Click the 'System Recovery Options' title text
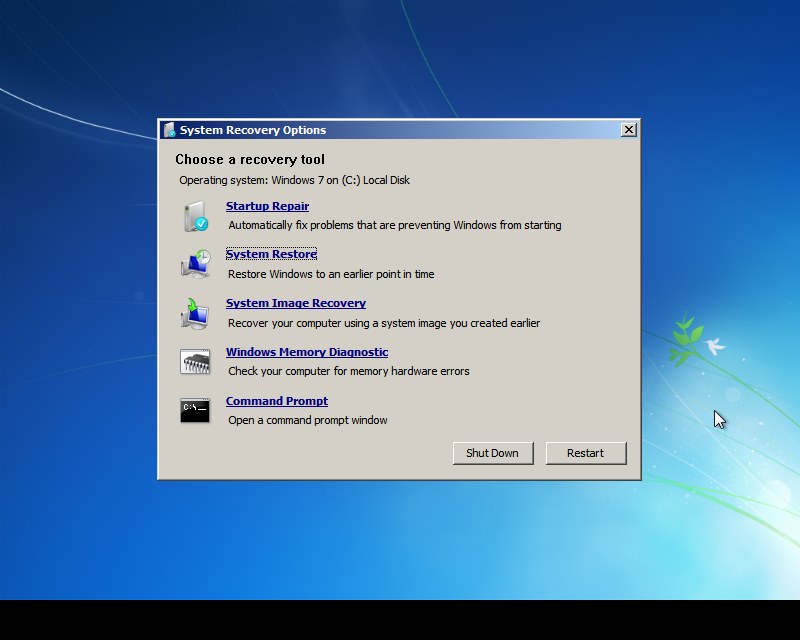Viewport: 800px width, 640px height. 253,130
